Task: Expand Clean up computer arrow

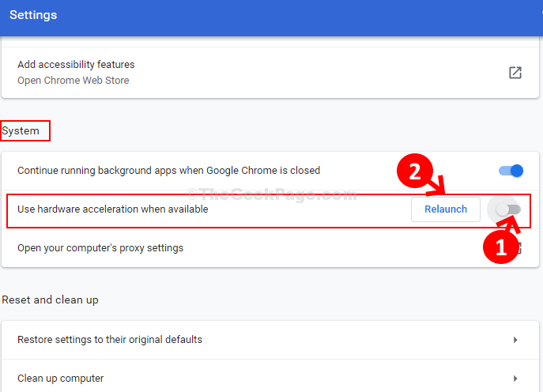Action: (x=515, y=379)
